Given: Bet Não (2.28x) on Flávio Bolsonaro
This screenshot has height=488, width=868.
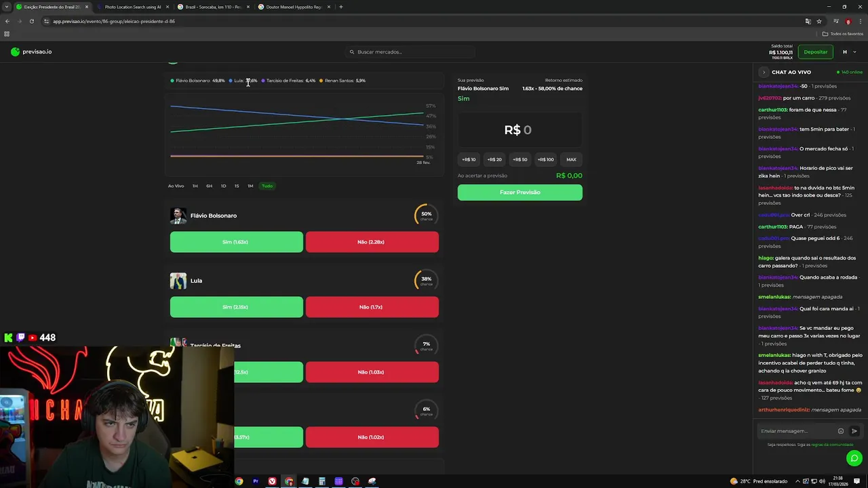Looking at the screenshot, I should click(372, 242).
